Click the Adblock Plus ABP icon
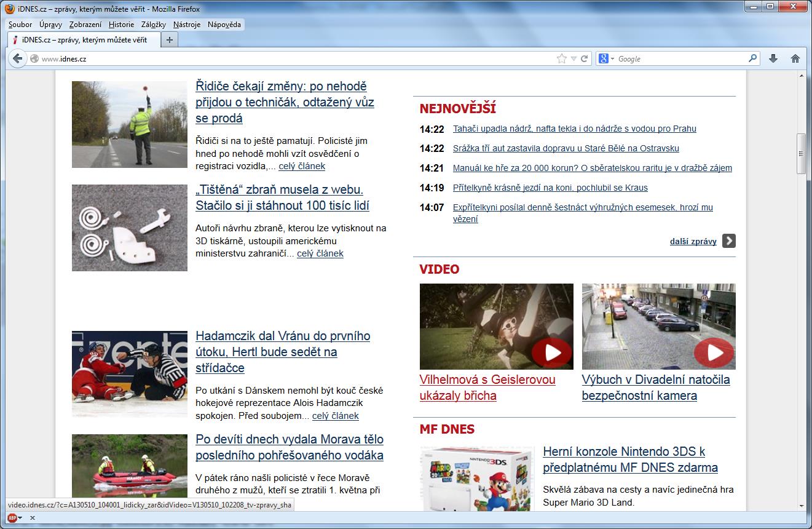 [12, 518]
